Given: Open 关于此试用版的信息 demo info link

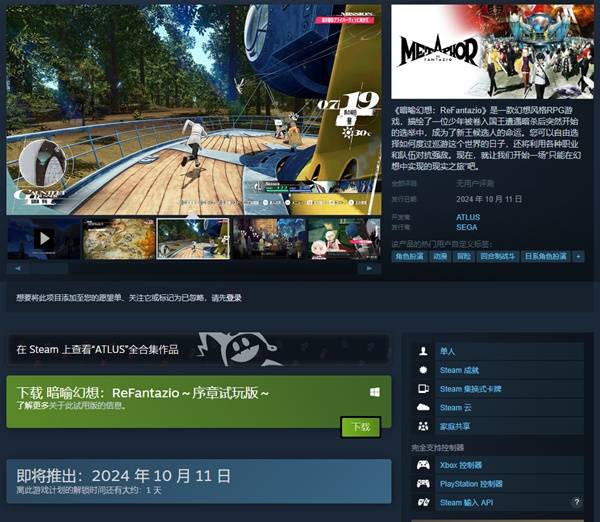Looking at the screenshot, I should (87, 406).
